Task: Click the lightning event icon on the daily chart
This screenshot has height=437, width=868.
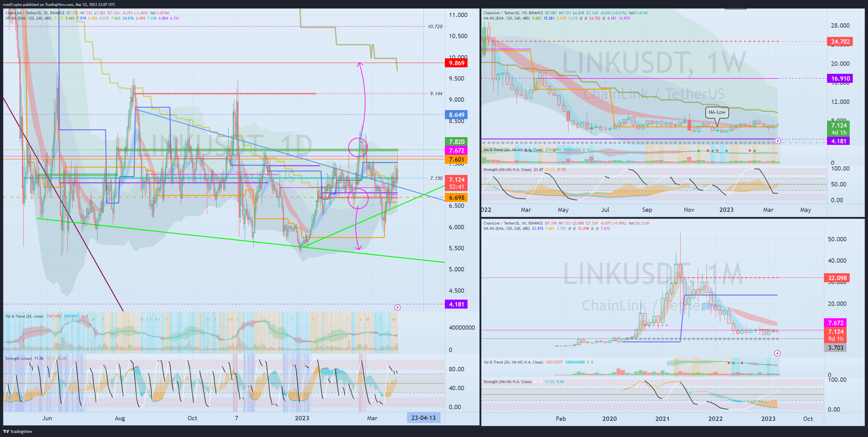Action: (x=397, y=307)
